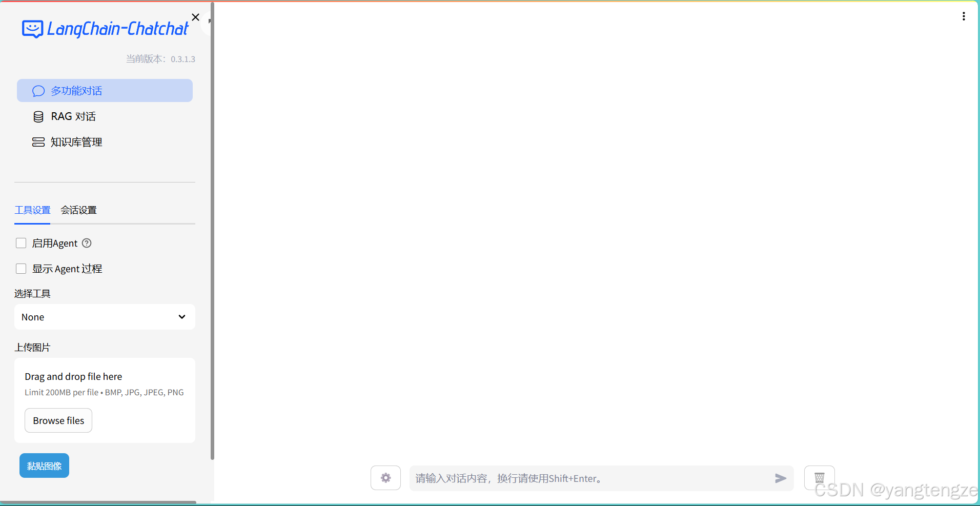Click the LangChain-Chatchat logo
This screenshot has height=506, width=980.
[105, 29]
